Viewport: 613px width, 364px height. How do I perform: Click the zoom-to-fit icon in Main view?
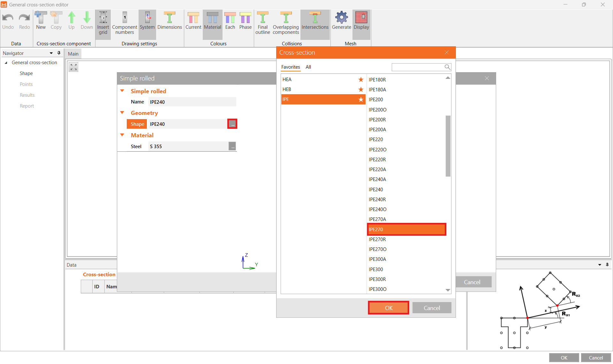[73, 67]
